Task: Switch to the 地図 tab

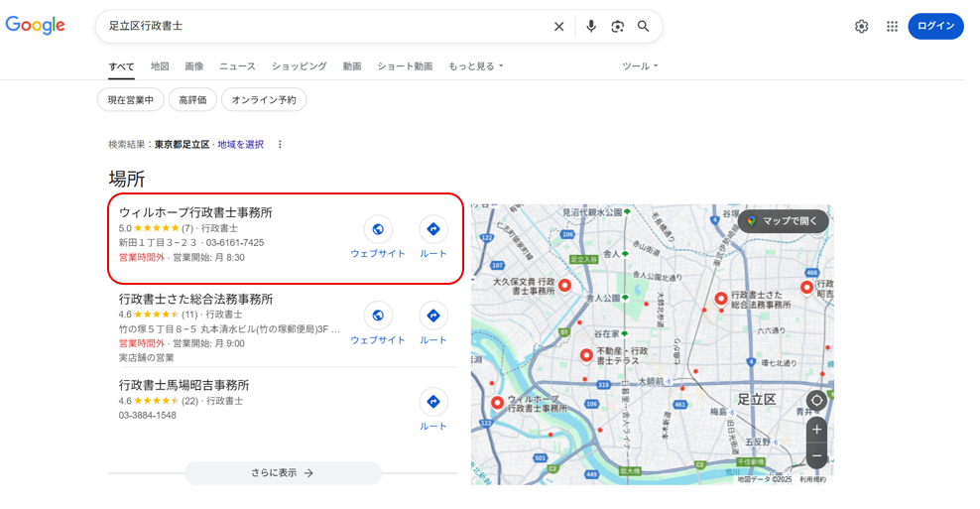Action: [160, 66]
